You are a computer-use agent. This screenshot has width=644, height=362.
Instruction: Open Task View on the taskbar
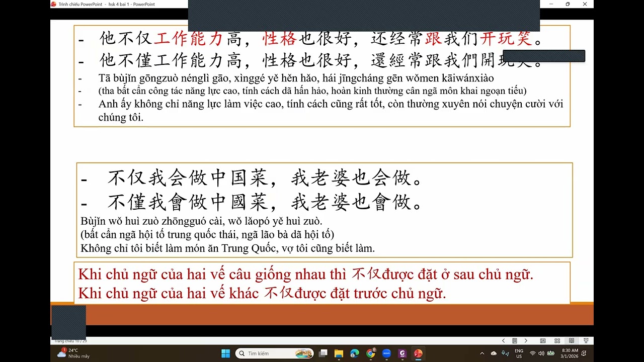(x=323, y=353)
